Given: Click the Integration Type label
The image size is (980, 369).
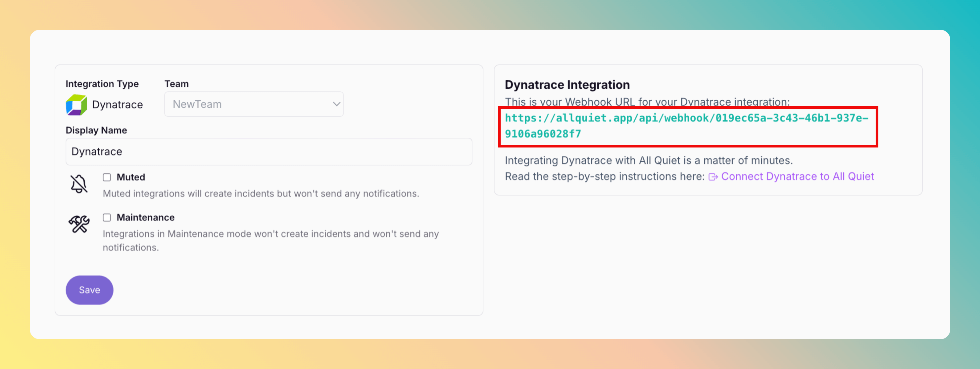Looking at the screenshot, I should 102,84.
